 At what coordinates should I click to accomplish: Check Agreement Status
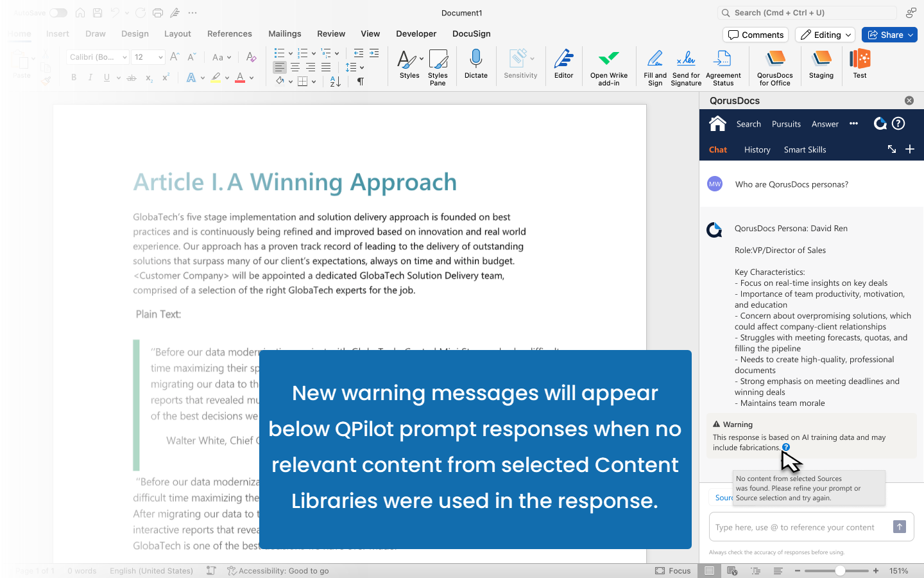[x=723, y=67]
